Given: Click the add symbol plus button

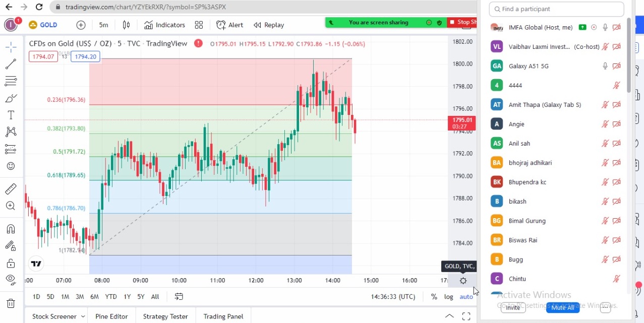Looking at the screenshot, I should click(81, 25).
